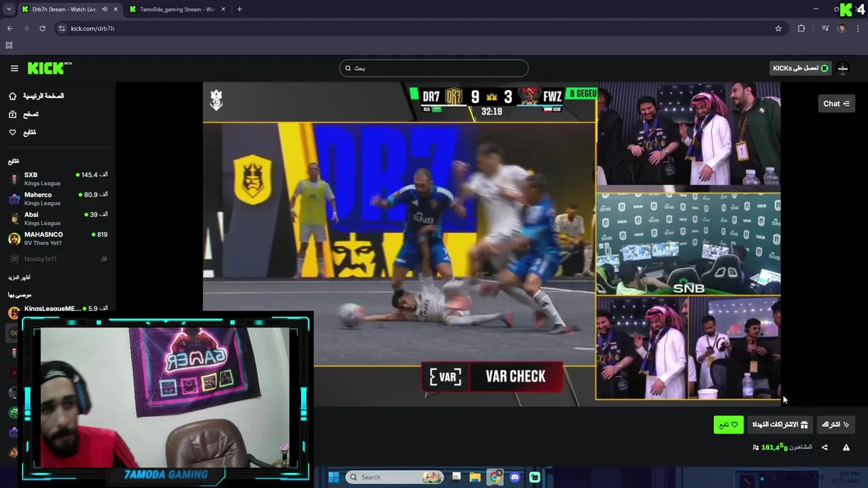Open the browser extensions puzzle icon
Image resolution: width=868 pixels, height=488 pixels.
[x=802, y=28]
